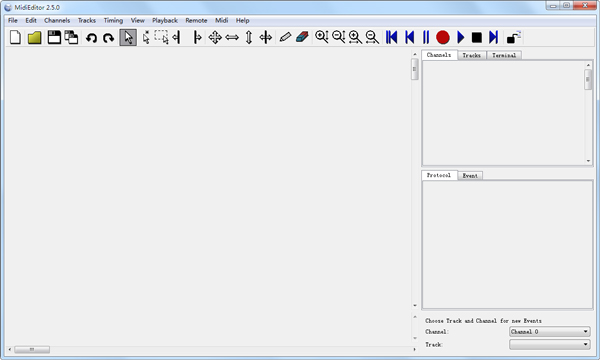Open the Track dropdown for new events
Image resolution: width=600 pixels, height=360 pixels.
coord(549,344)
